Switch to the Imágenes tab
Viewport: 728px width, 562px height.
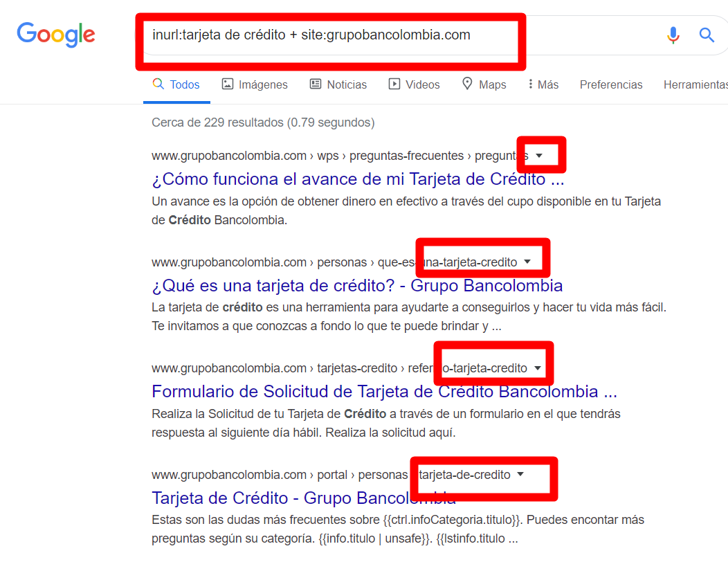(263, 84)
